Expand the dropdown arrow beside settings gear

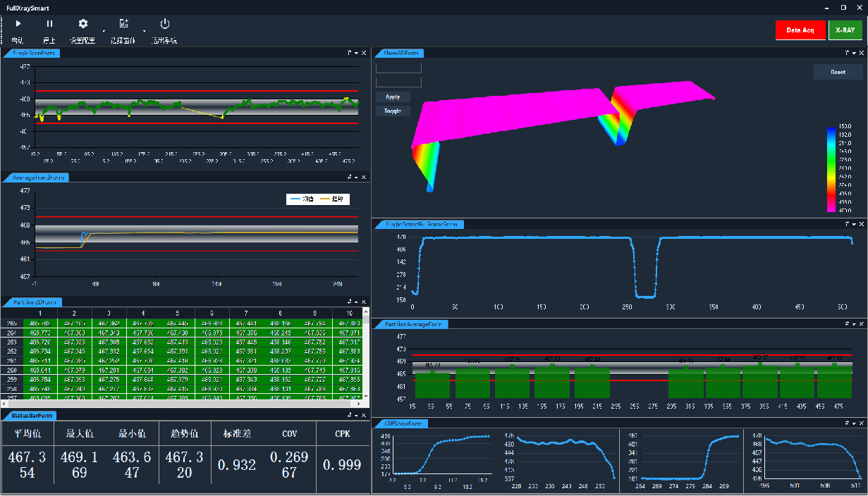pos(104,32)
